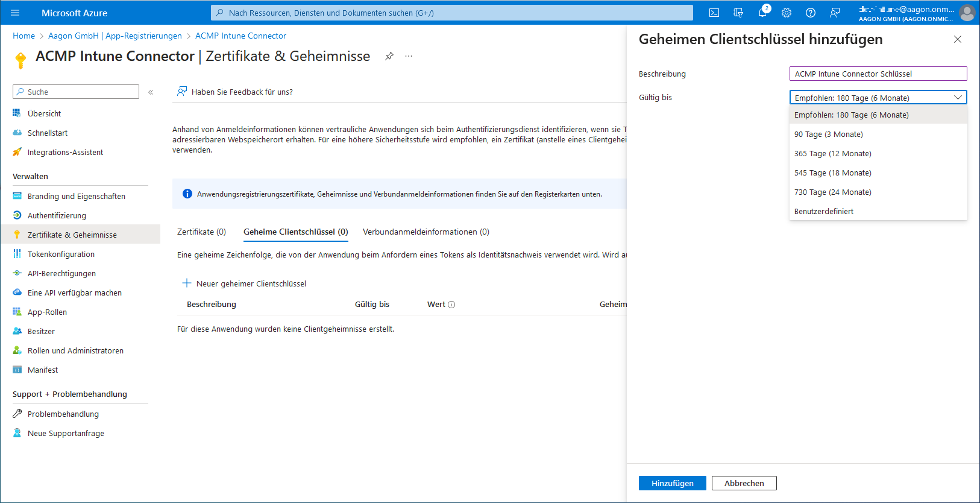Screen dimensions: 980x503
Task: Click the Hinzufügen button
Action: tap(672, 483)
